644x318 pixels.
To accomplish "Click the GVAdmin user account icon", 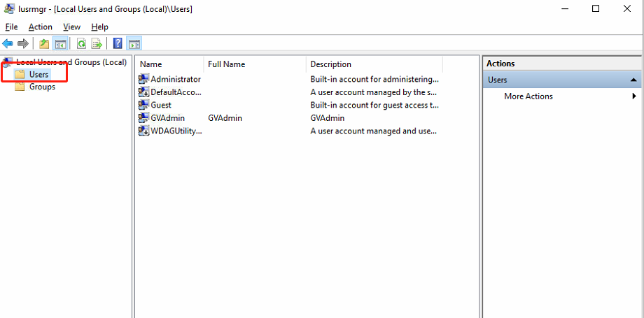I will click(143, 118).
